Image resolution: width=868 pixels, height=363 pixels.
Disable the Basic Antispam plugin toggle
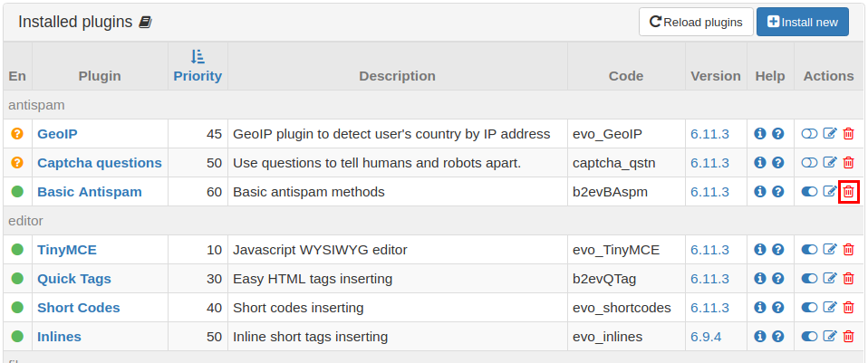(809, 192)
